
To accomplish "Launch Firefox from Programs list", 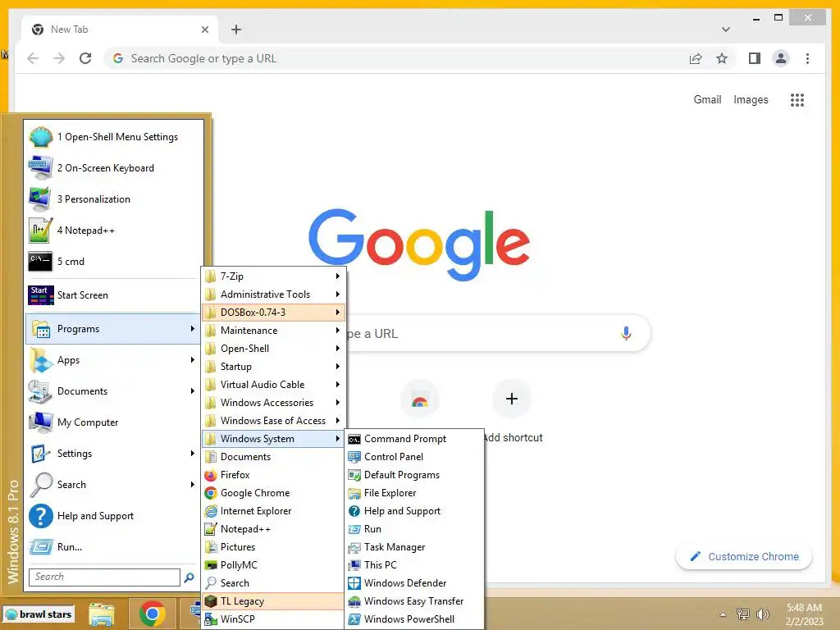I will [x=273, y=475].
